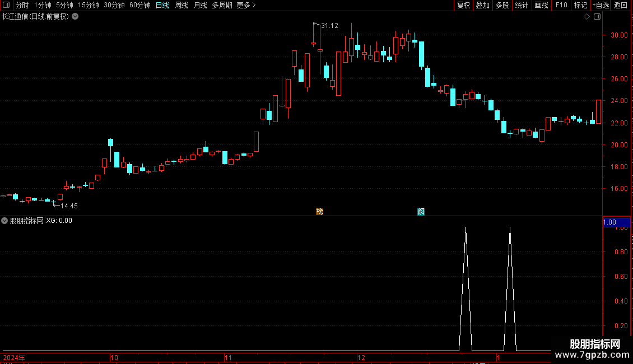Click the orange 榜 marker on chart
The height and width of the screenshot is (364, 633).
[319, 212]
